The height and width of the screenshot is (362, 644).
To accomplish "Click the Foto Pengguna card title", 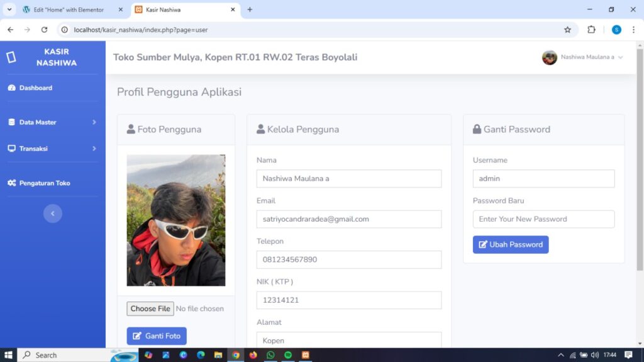I will (169, 129).
